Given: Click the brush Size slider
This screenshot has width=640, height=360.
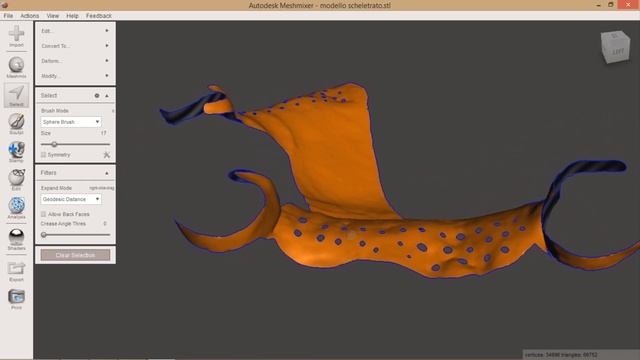Looking at the screenshot, I should pos(76,144).
